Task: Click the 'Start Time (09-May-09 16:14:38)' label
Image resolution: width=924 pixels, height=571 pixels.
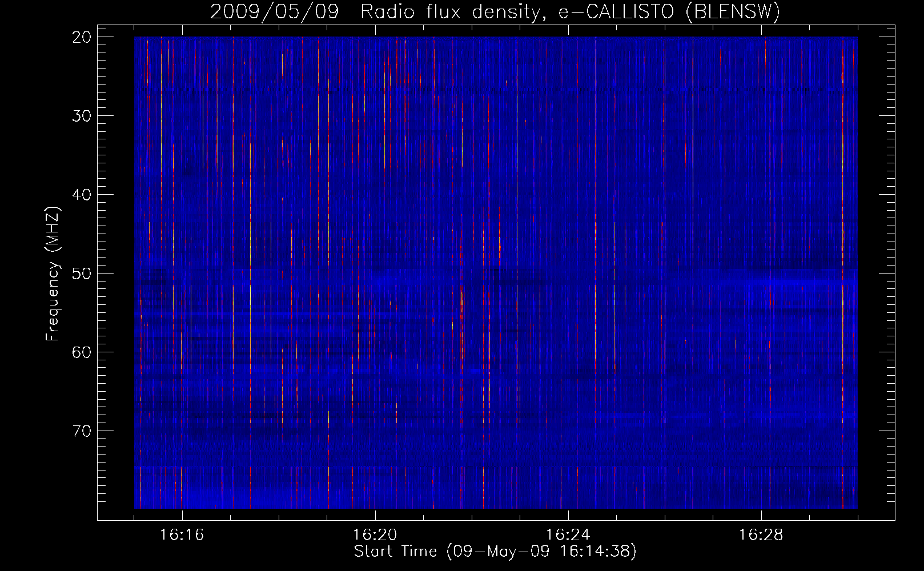Action: 495,552
